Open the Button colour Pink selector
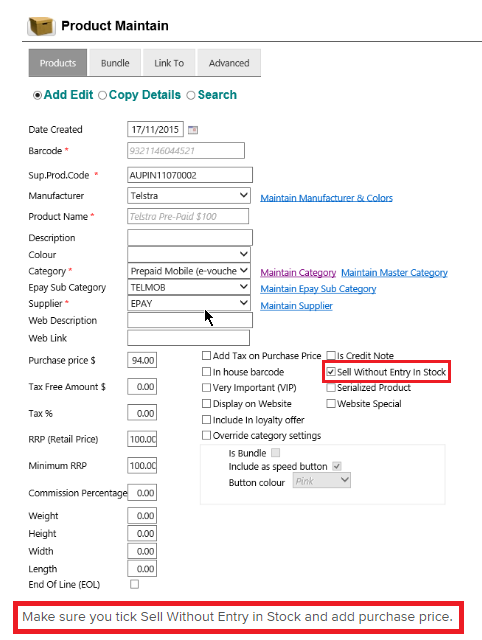The height and width of the screenshot is (640, 482). 322,481
